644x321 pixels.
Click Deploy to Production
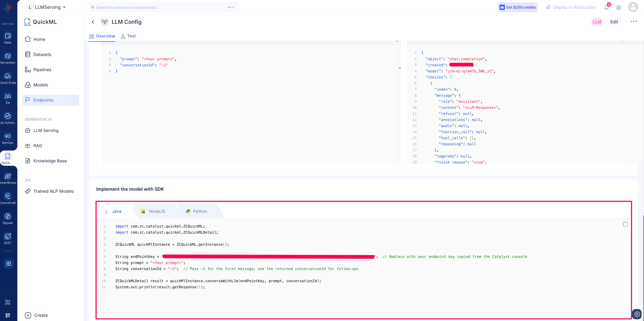pos(571,7)
